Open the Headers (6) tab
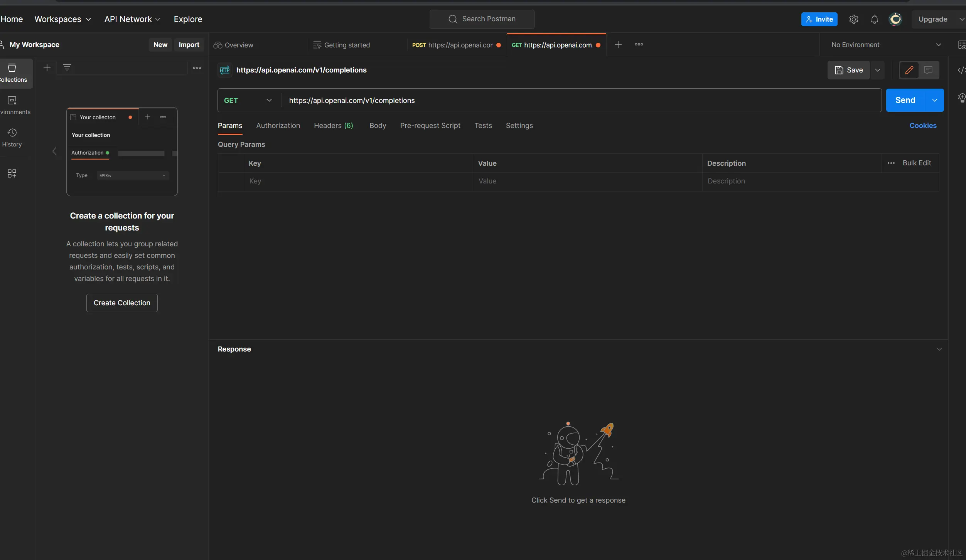The width and height of the screenshot is (966, 560). click(x=334, y=126)
